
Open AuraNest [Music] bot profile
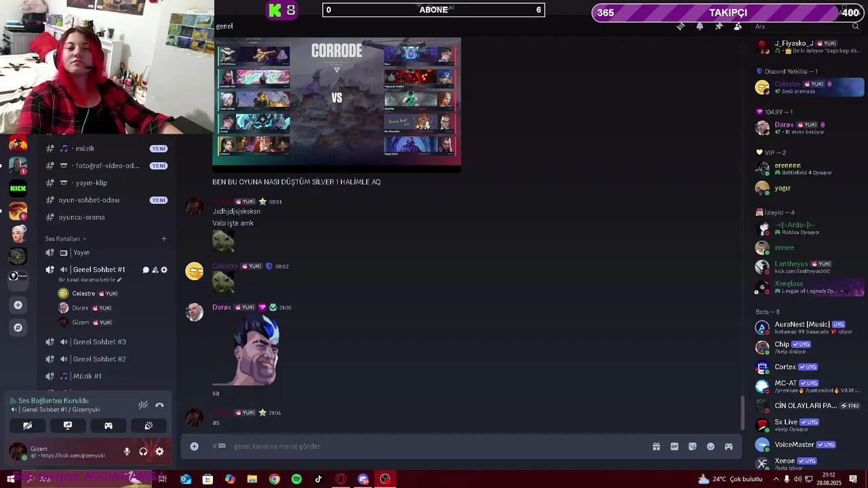(x=808, y=328)
